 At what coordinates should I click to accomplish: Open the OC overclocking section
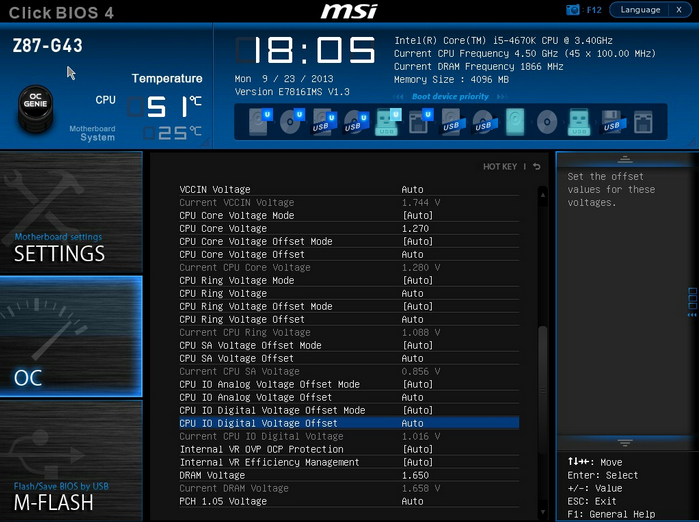[71, 336]
